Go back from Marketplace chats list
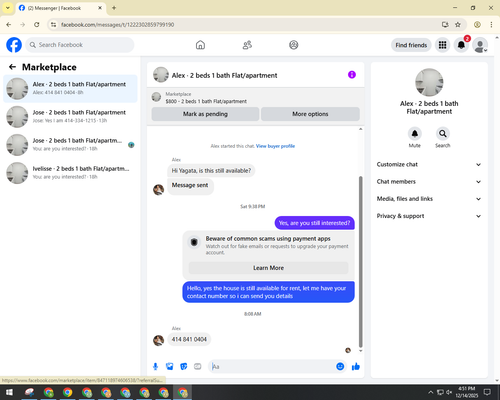 (12, 67)
